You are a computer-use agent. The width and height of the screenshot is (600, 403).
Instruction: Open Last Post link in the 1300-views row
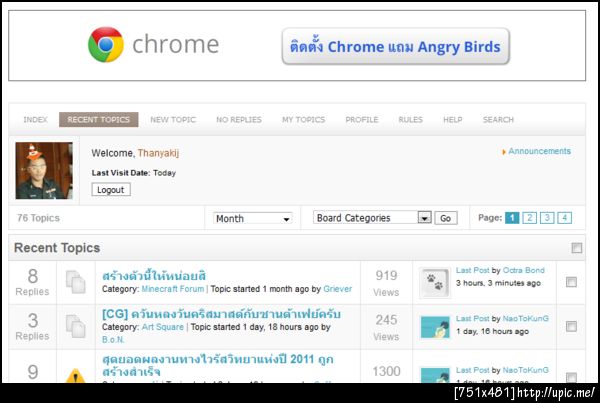tap(473, 370)
